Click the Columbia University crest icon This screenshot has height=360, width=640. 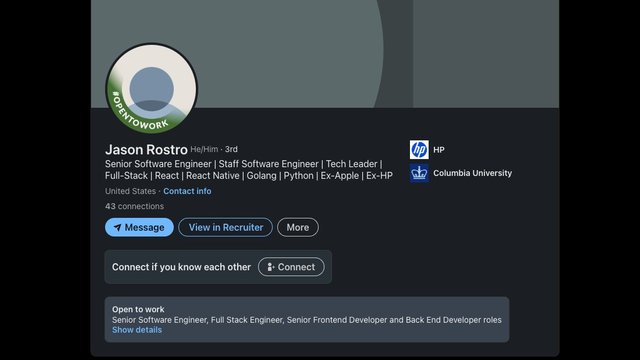click(419, 173)
